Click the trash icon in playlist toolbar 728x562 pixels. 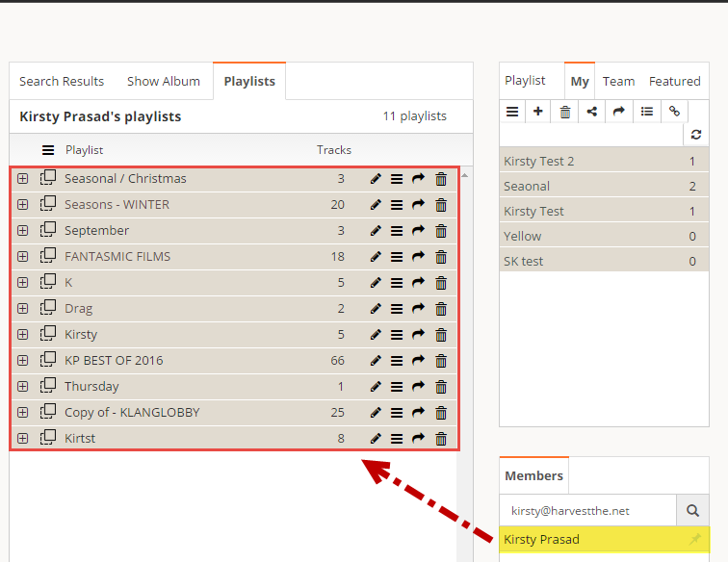(x=565, y=112)
